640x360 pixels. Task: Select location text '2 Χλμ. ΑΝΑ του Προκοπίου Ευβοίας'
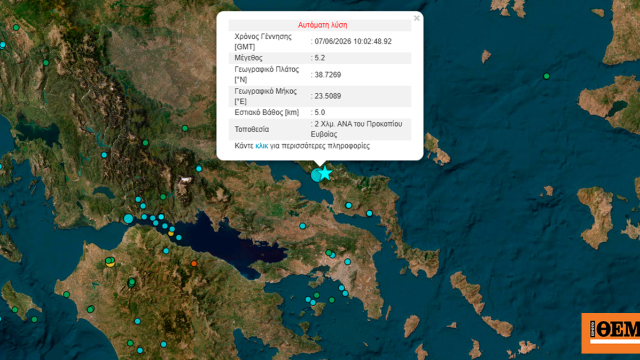[x=356, y=129]
